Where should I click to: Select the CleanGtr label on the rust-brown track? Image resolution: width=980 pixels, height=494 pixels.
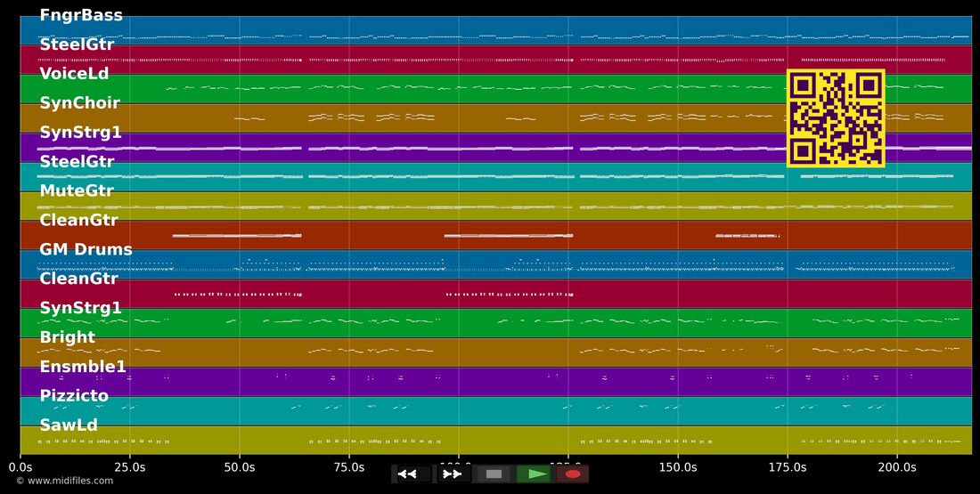click(x=78, y=220)
